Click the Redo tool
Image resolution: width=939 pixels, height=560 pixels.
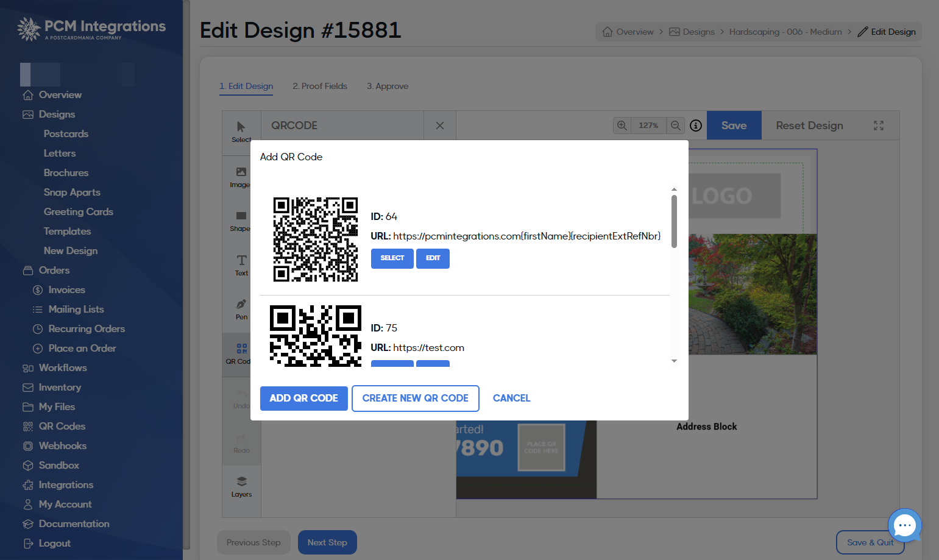point(241,443)
